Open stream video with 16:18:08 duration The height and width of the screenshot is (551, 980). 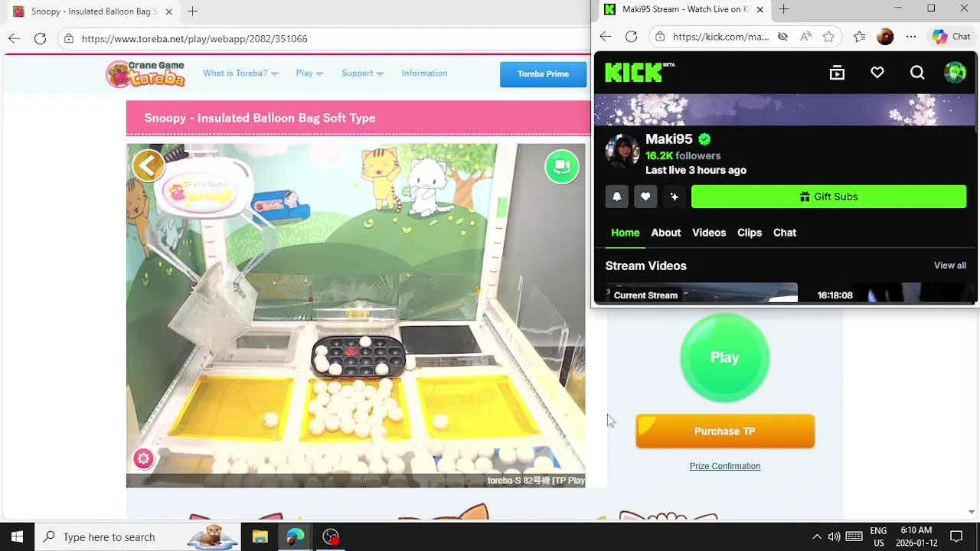click(x=888, y=293)
